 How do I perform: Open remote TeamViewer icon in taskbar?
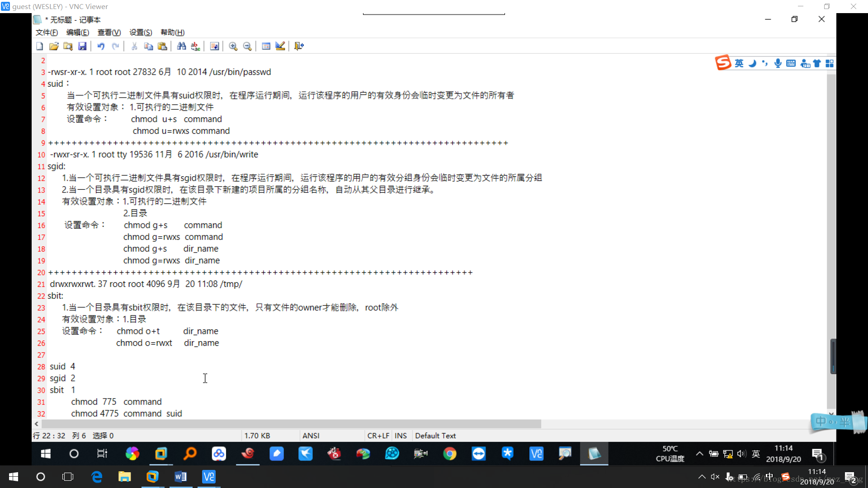[479, 454]
